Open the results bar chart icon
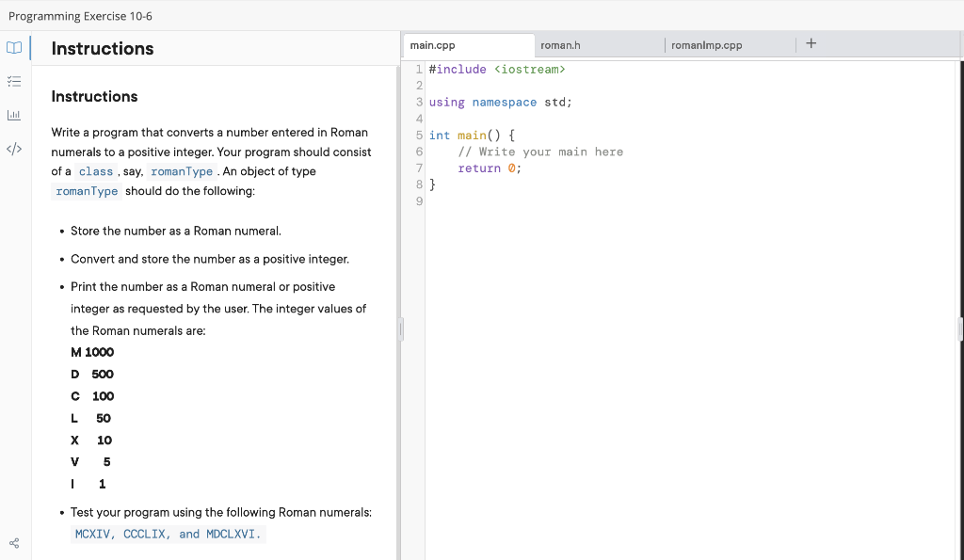 (x=14, y=115)
